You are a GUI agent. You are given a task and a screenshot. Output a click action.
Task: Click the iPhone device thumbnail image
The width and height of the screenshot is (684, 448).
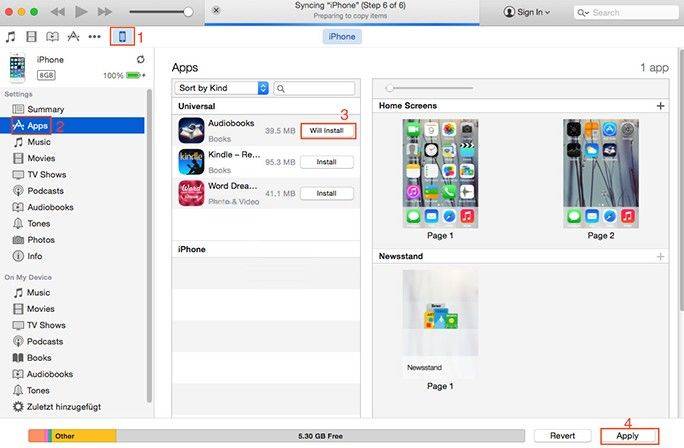click(x=17, y=68)
